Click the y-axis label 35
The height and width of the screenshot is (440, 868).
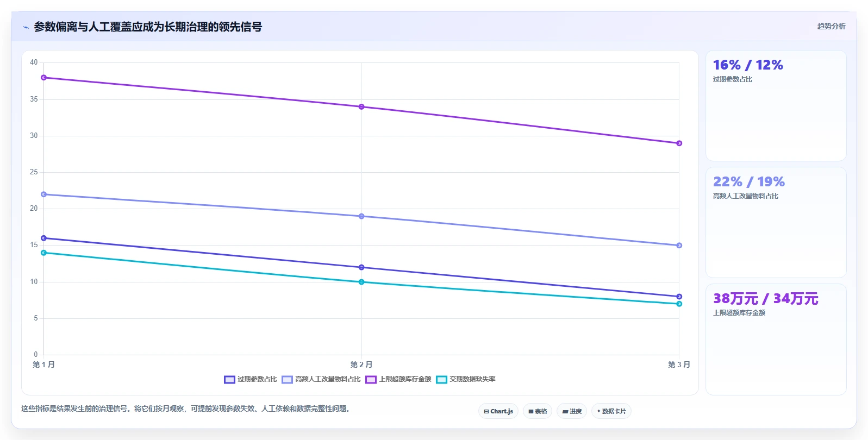tap(34, 99)
